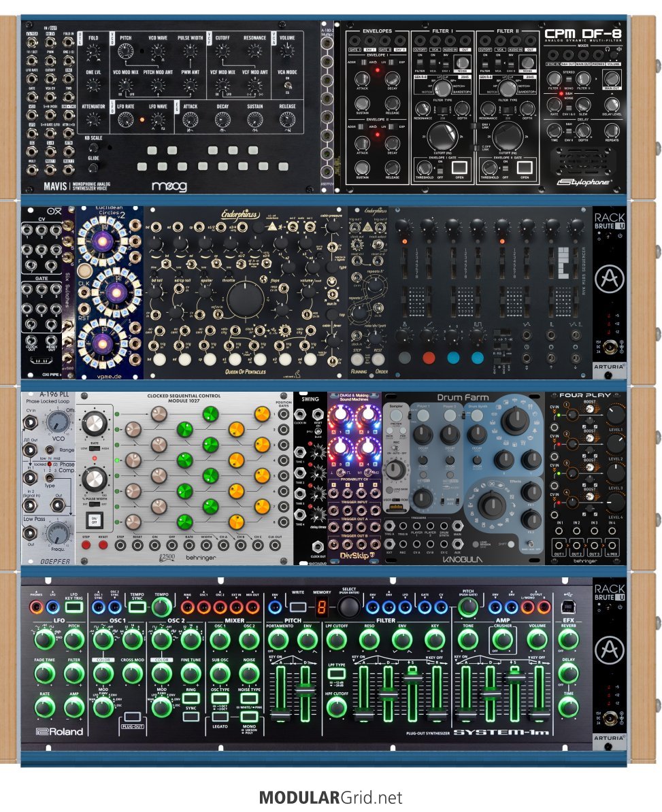Toggle the System-1m RING button

pyautogui.click(x=191, y=698)
